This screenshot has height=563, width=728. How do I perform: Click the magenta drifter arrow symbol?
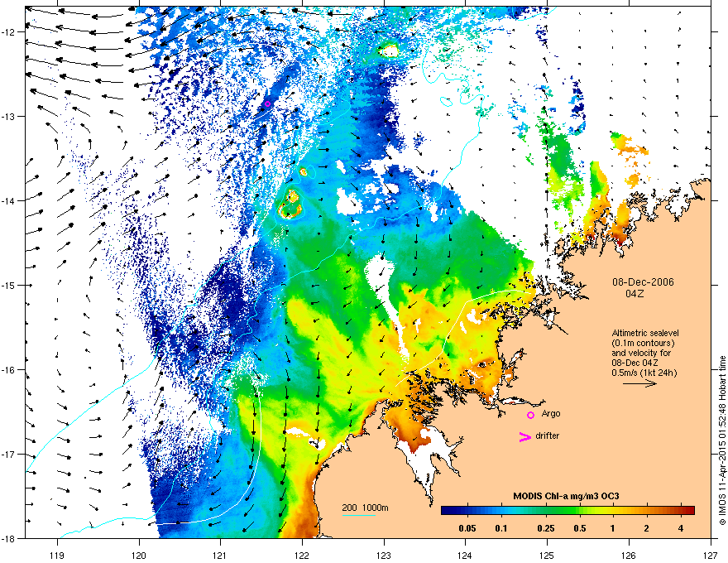[x=525, y=436]
